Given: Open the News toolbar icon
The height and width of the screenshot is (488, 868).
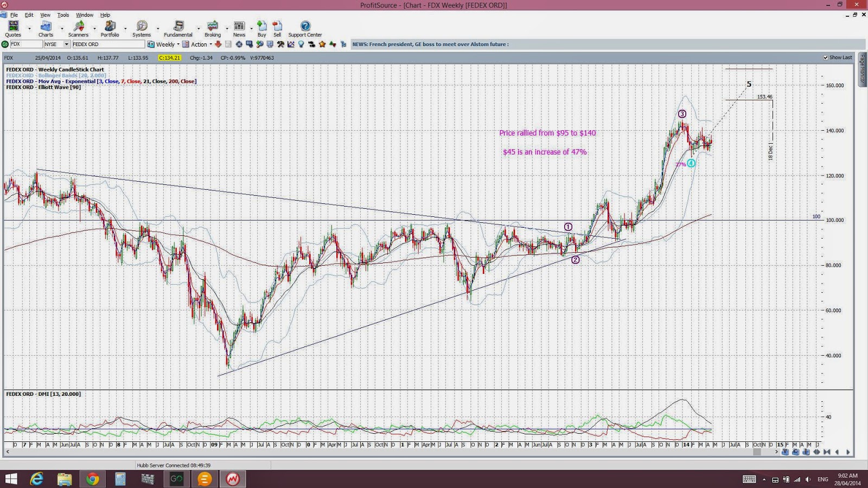Looking at the screenshot, I should (x=239, y=29).
